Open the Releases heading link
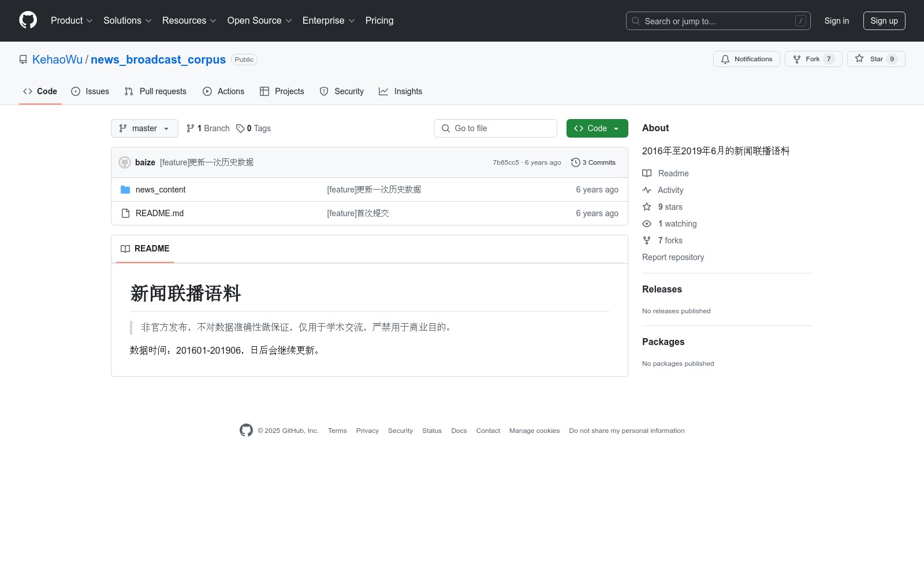 (662, 289)
